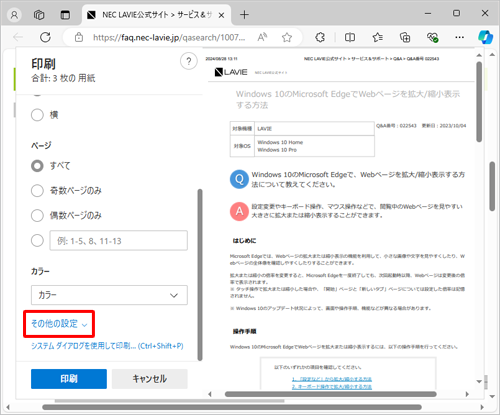Open the tab actions menu icon
Image resolution: width=500 pixels, height=415 pixels.
pyautogui.click(x=65, y=15)
